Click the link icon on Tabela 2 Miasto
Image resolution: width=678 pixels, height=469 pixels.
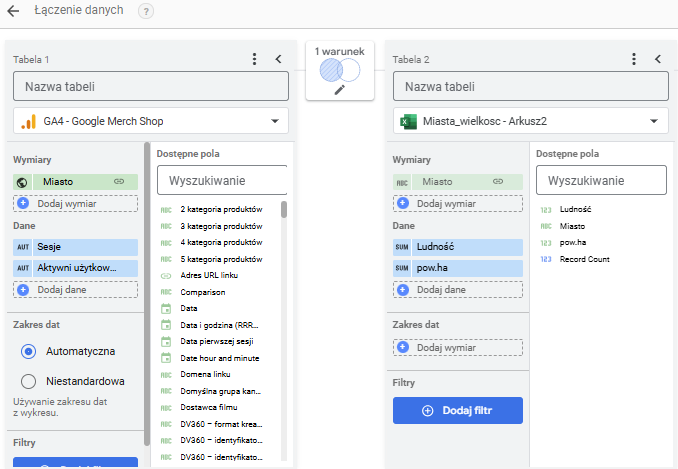499,182
